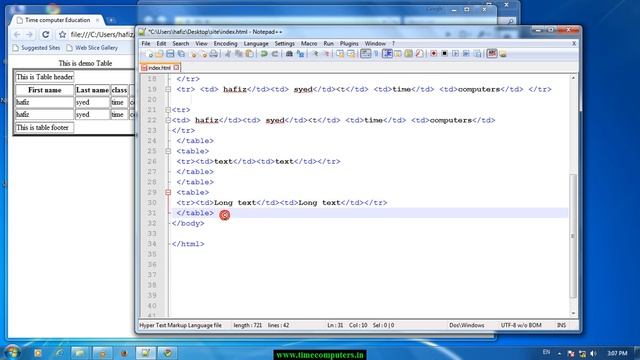
Task: Open Find with the binoculars icon
Action: (289, 54)
